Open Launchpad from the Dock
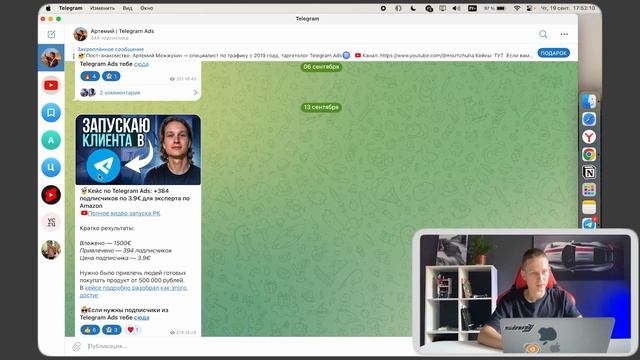This screenshot has height=360, width=640. [589, 190]
